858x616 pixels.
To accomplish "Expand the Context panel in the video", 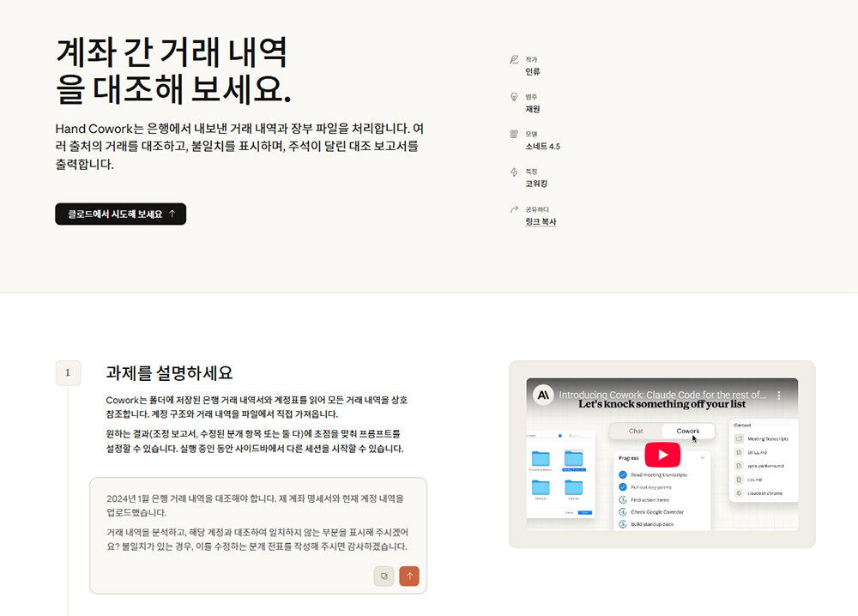I will (x=742, y=425).
